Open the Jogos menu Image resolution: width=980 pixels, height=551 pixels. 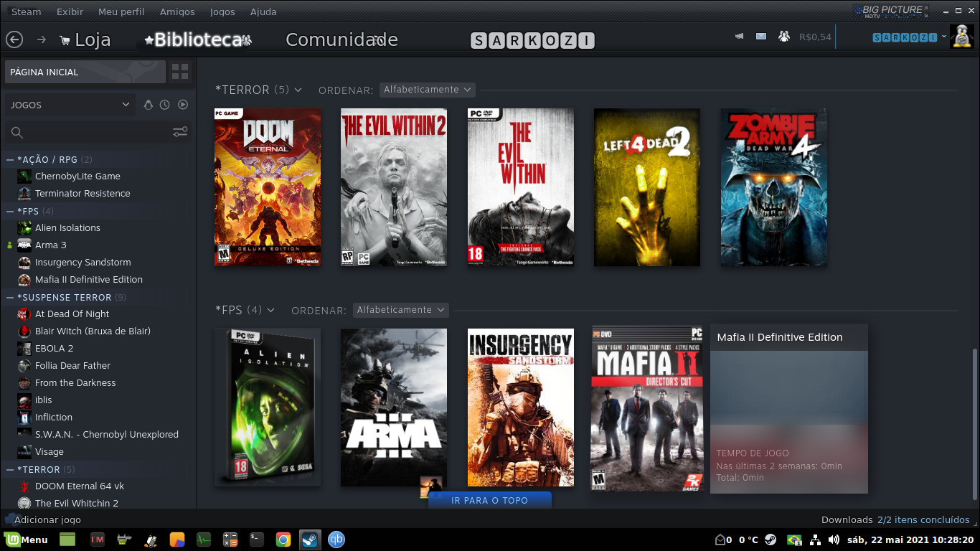pyautogui.click(x=222, y=12)
